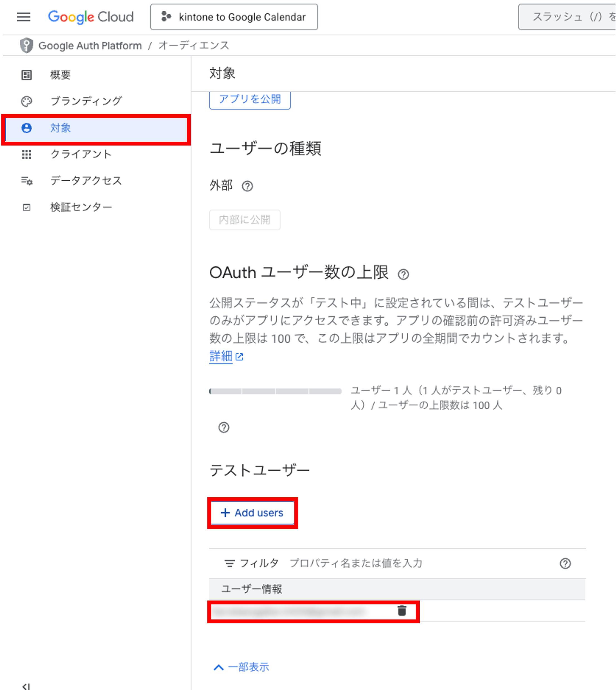This screenshot has width=616, height=690.
Task: Open the kintone to Google Calendar project picker
Action: (234, 17)
